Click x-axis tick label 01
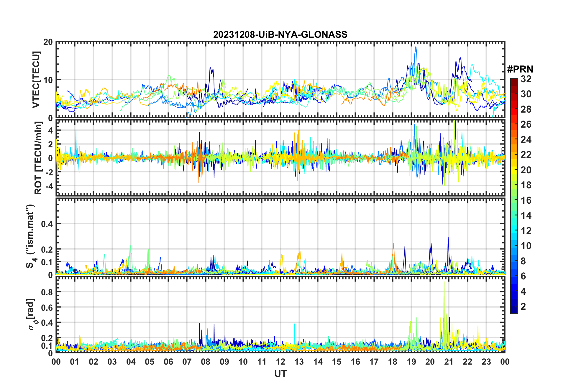Screen dimensions: 561x392 (75, 362)
